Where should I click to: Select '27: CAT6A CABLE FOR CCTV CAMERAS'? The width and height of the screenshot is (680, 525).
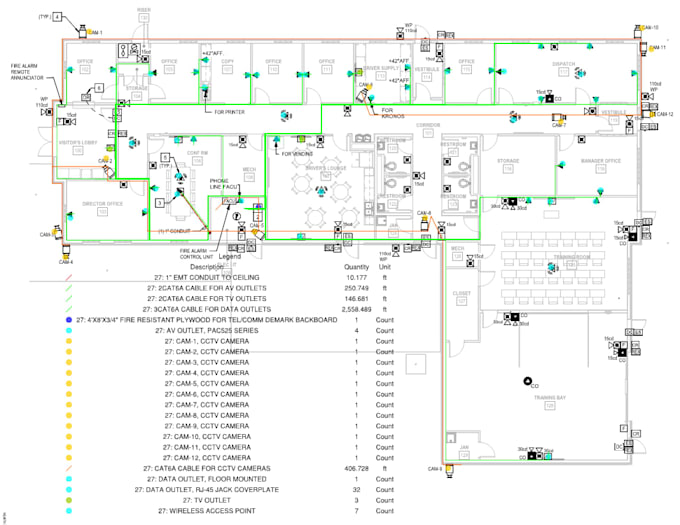click(206, 469)
